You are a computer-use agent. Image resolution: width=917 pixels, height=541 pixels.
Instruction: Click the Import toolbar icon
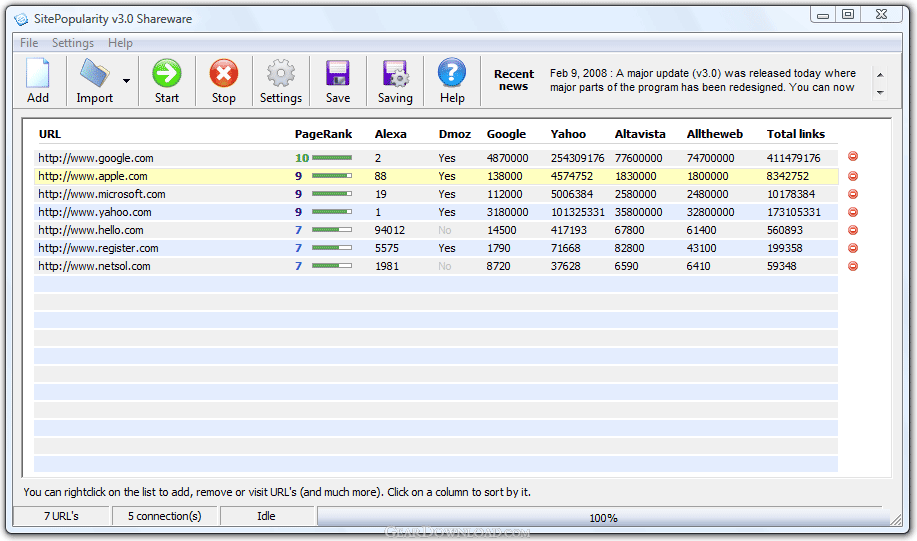[x=94, y=74]
